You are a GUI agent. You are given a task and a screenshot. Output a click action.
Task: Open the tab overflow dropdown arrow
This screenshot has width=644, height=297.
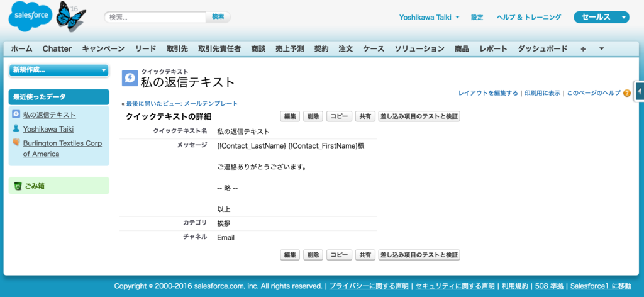pos(602,49)
